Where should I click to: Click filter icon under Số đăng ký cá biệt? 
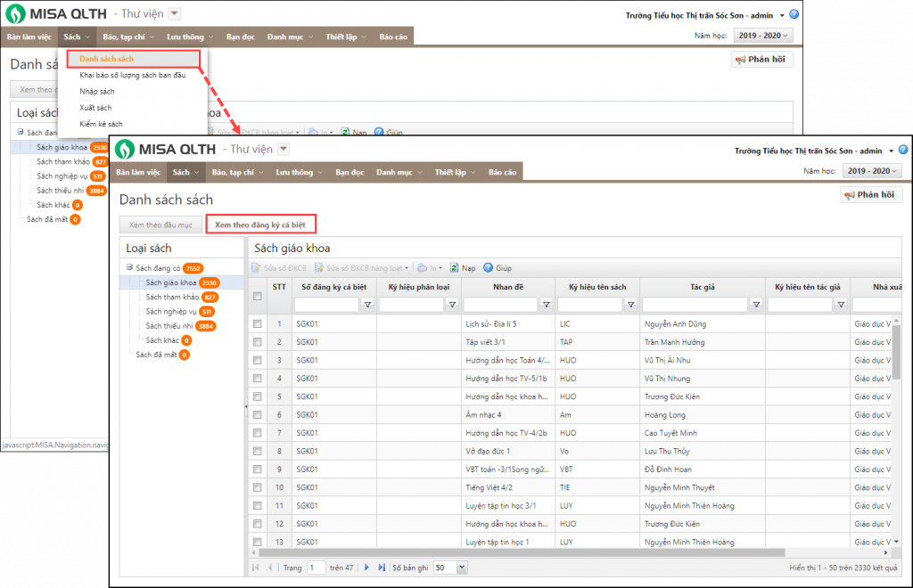pyautogui.click(x=366, y=305)
